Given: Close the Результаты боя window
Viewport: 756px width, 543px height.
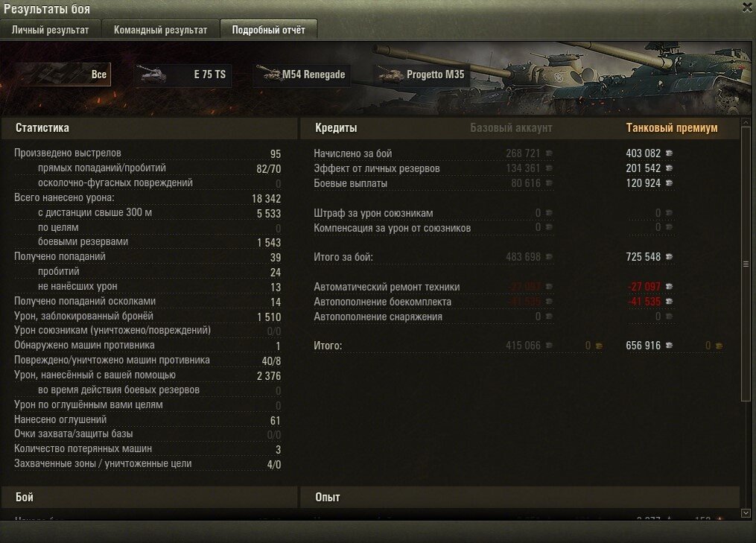Looking at the screenshot, I should (x=748, y=7).
